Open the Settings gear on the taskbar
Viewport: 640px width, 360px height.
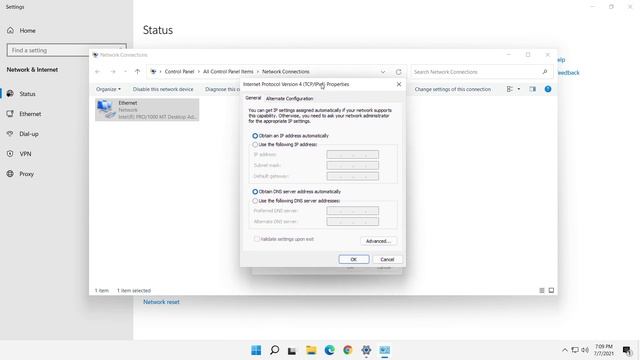click(x=366, y=350)
